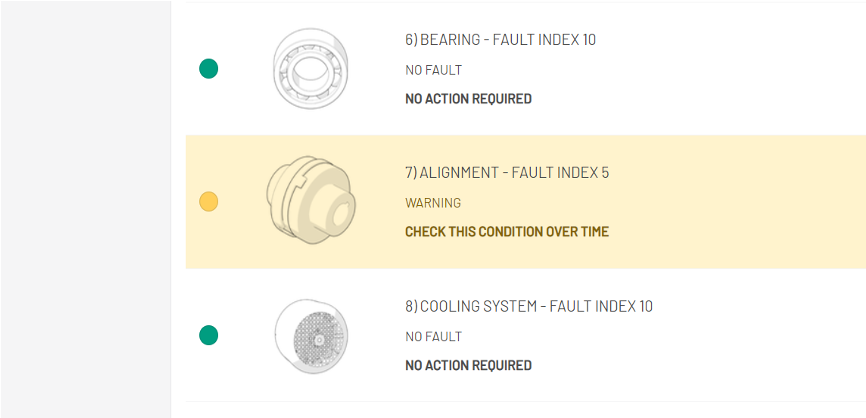The height and width of the screenshot is (418, 866).
Task: Click the alignment coupling illustration
Action: tap(310, 201)
